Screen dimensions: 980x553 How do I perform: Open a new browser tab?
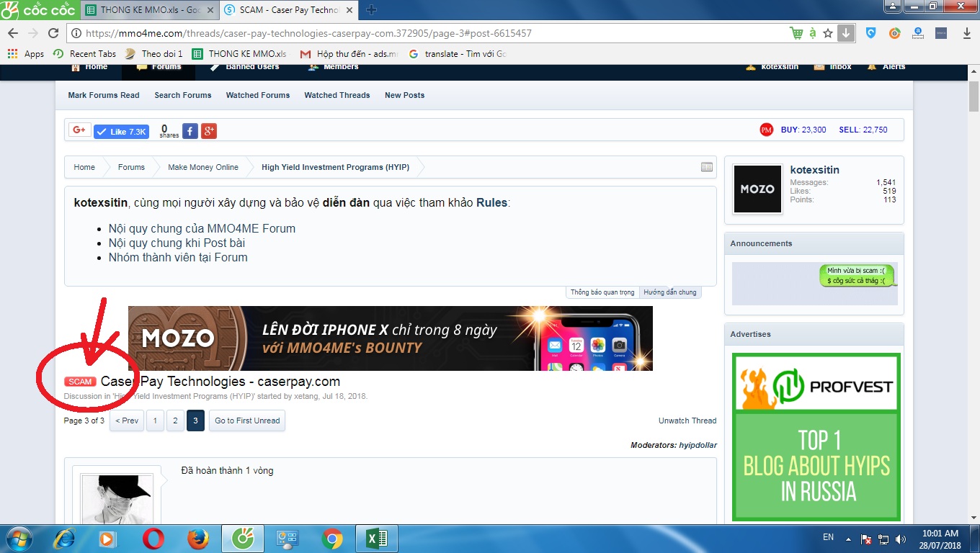(372, 10)
